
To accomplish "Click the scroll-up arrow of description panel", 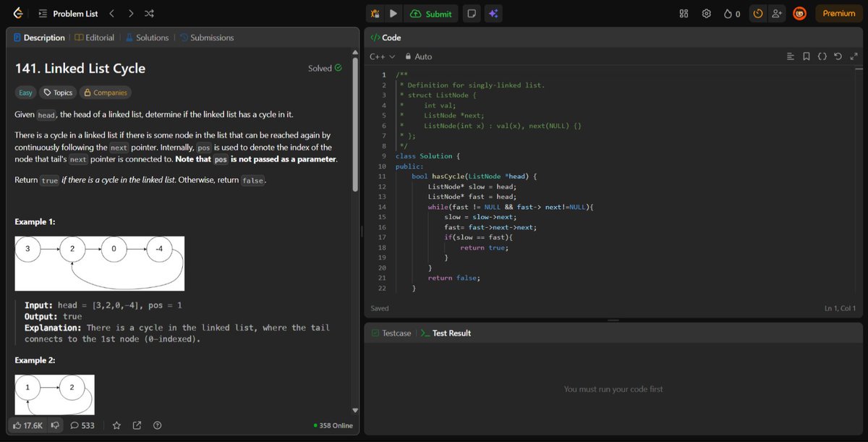I will point(354,53).
